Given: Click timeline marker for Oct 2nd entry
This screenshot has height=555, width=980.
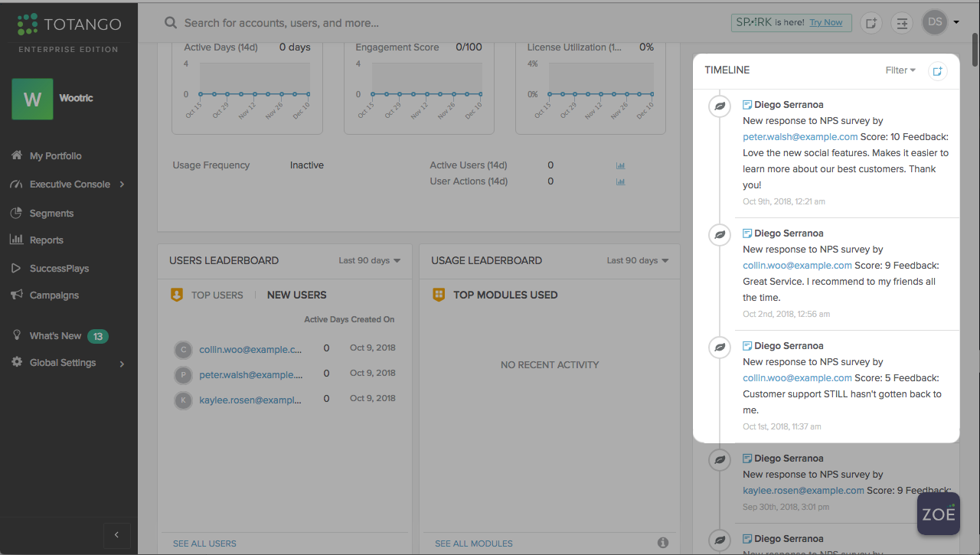Looking at the screenshot, I should [x=719, y=234].
